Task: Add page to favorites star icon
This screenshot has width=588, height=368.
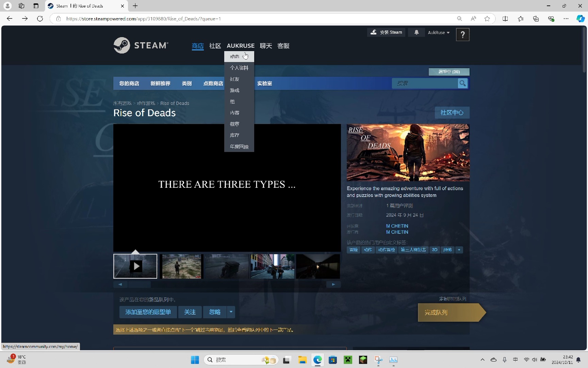Action: point(487,19)
